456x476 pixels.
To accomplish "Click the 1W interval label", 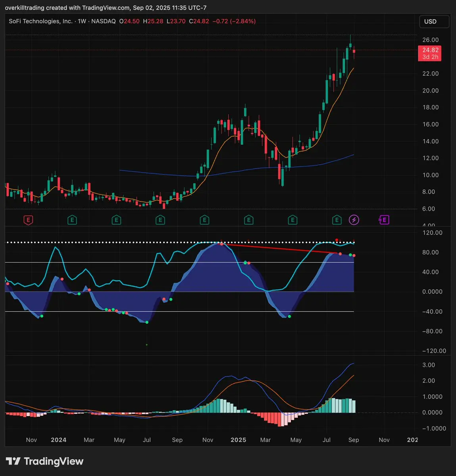I will click(x=82, y=21).
